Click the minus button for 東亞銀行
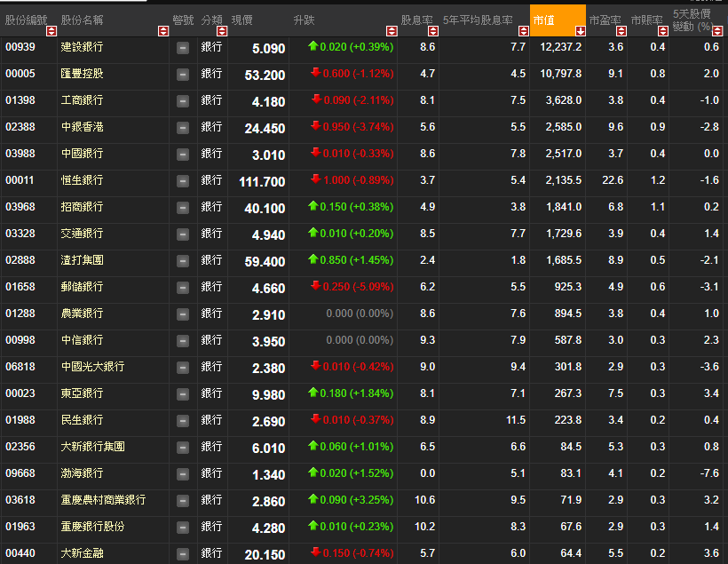The height and width of the screenshot is (564, 728). (183, 394)
